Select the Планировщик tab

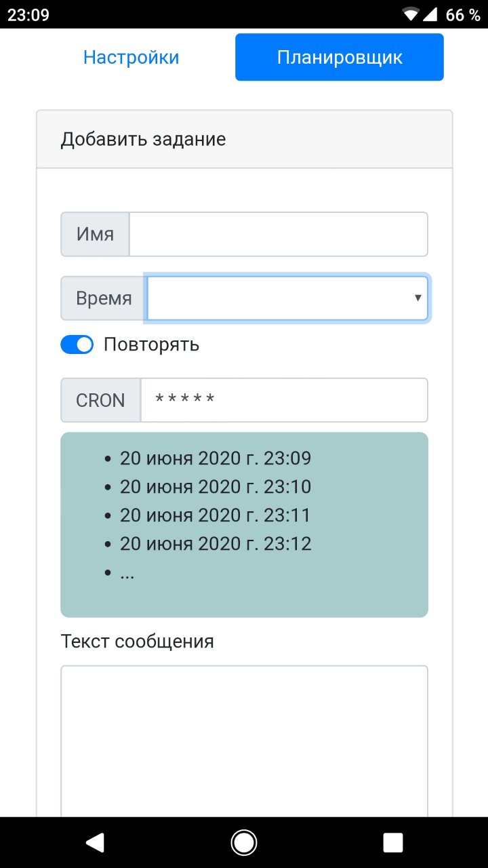point(339,58)
